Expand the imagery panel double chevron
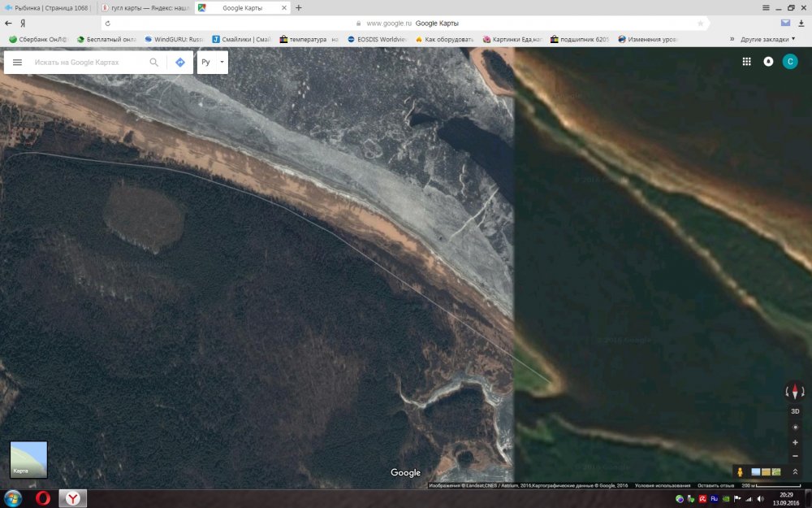 795,472
